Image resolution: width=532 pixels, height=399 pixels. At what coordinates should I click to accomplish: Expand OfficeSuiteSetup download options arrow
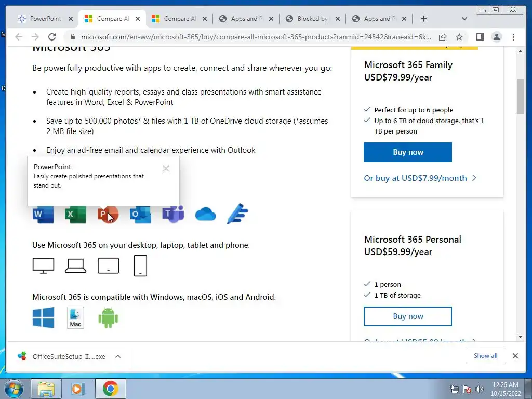click(x=118, y=356)
